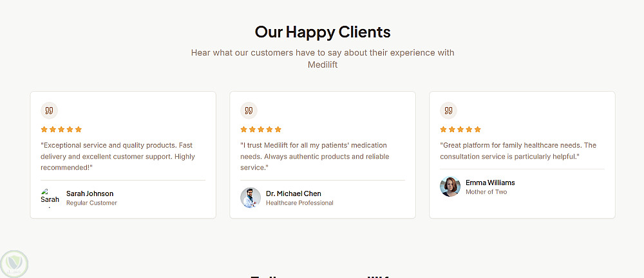
Task: Click the green shield badge icon
Action: point(14,264)
